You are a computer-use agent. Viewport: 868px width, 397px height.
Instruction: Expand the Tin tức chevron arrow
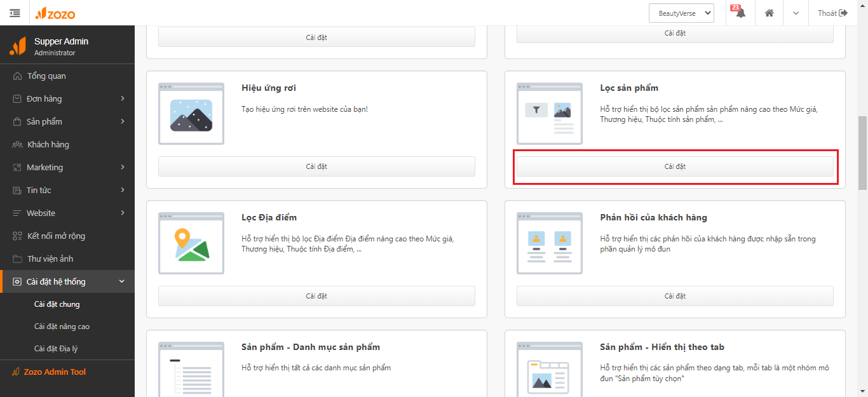(x=122, y=190)
